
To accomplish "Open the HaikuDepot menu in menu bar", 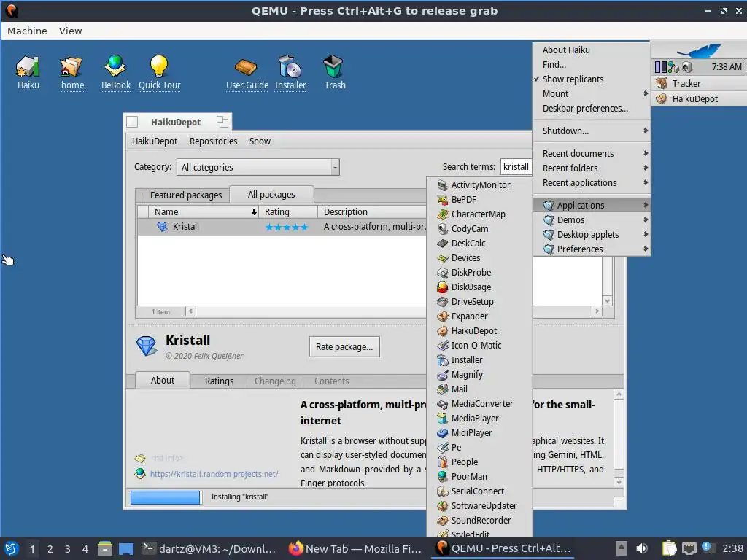I will (x=155, y=141).
